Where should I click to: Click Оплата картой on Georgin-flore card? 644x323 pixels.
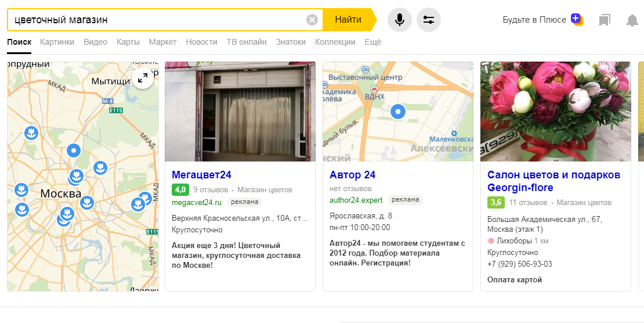pyautogui.click(x=514, y=280)
